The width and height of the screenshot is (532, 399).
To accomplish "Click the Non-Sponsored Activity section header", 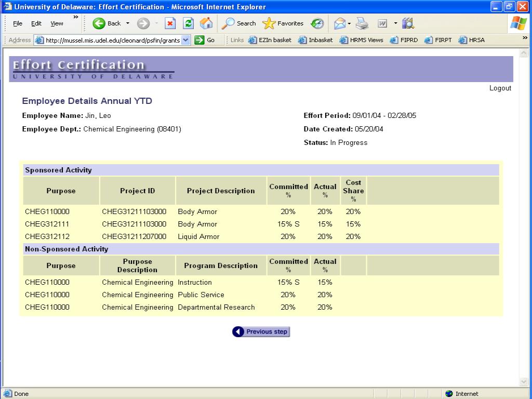I will coord(261,249).
